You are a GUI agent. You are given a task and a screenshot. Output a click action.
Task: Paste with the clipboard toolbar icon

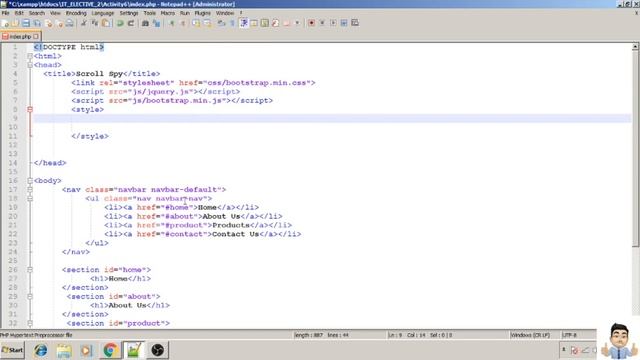106,23
